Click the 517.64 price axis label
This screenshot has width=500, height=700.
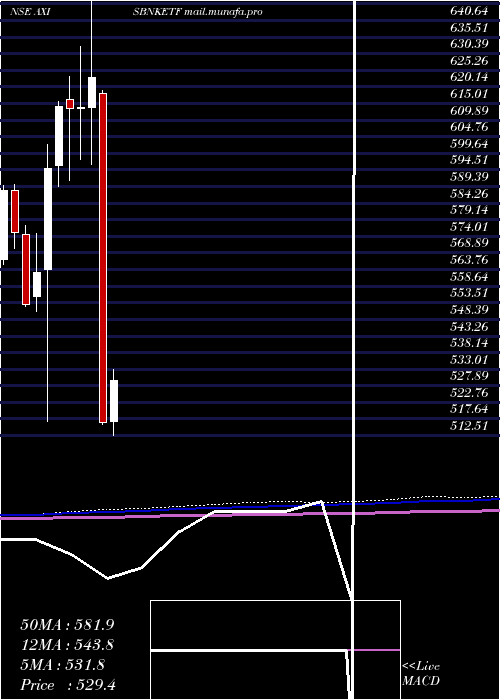(468, 410)
